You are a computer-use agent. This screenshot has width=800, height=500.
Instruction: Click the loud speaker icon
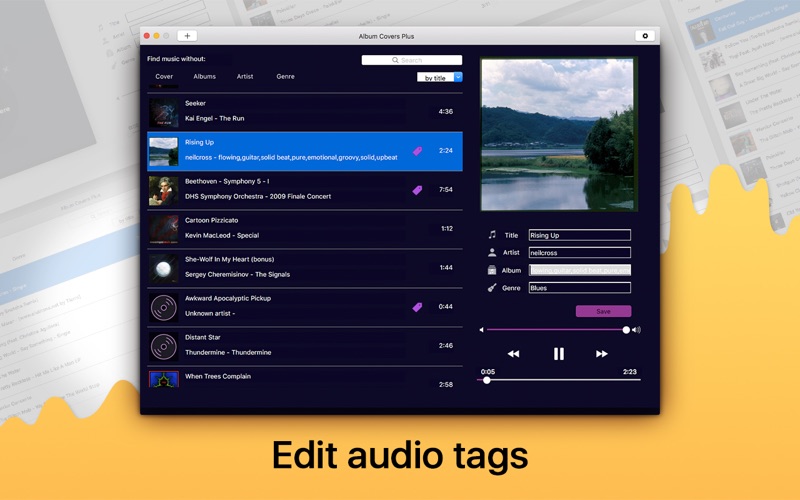pyautogui.click(x=636, y=330)
